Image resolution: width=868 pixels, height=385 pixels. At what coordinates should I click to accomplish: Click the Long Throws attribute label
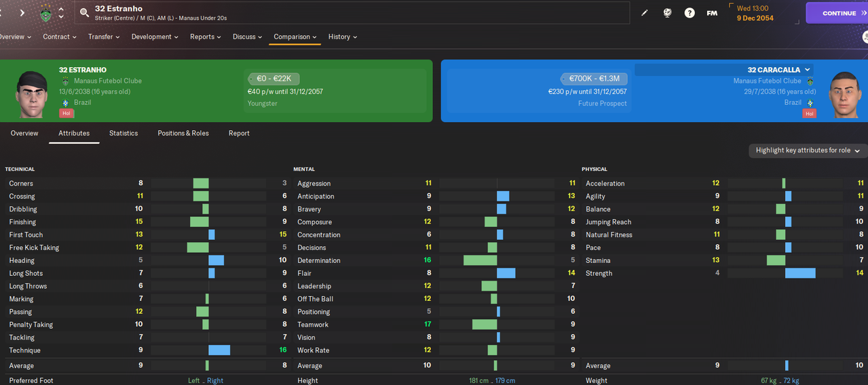pos(28,286)
